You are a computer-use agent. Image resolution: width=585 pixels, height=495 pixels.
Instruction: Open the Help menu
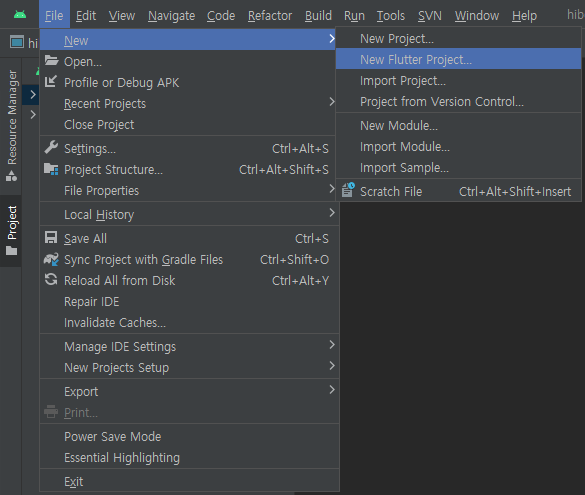(x=524, y=16)
